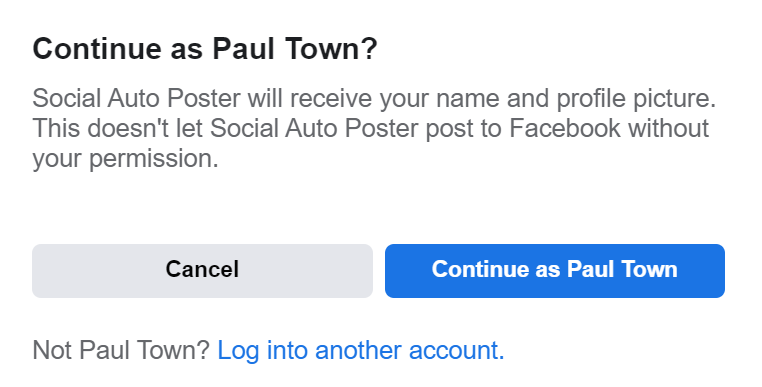Click the 'Not Paul Town?' text
The width and height of the screenshot is (762, 387).
121,350
